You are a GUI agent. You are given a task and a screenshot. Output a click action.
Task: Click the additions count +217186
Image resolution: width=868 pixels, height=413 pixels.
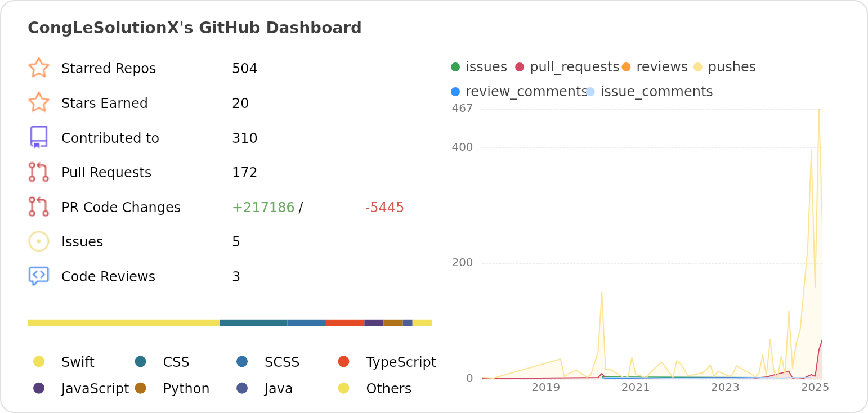[x=263, y=208]
